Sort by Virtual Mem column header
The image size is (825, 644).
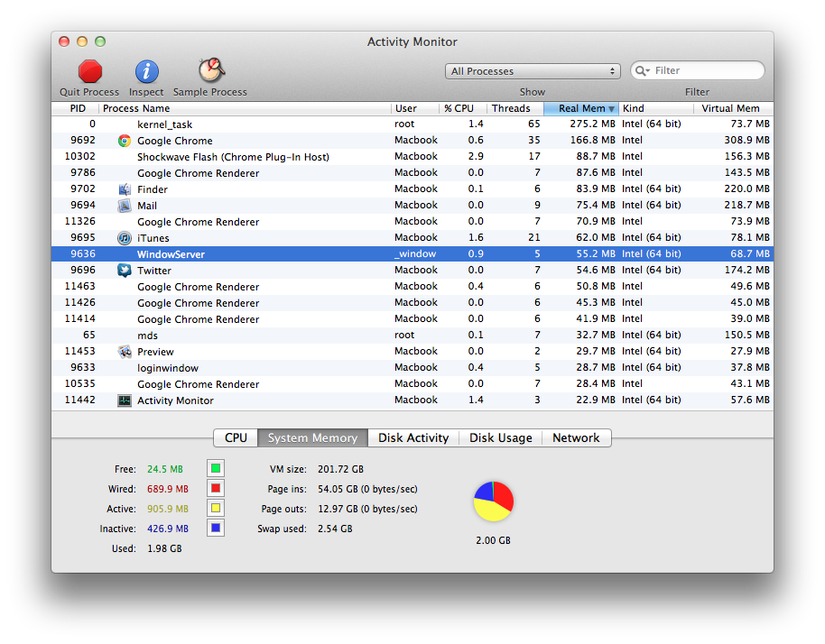[x=734, y=108]
